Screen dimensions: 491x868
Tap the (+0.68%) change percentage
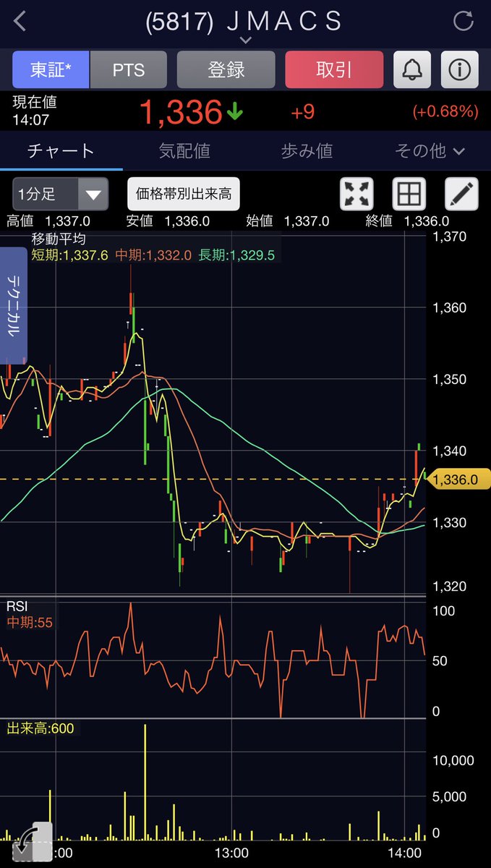[445, 112]
